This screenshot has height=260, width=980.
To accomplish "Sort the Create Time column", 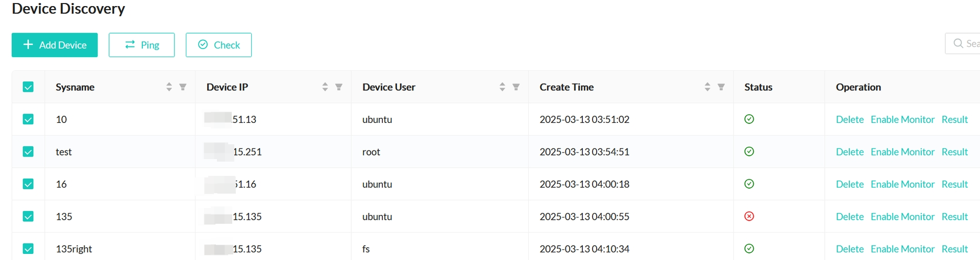I will (x=707, y=87).
